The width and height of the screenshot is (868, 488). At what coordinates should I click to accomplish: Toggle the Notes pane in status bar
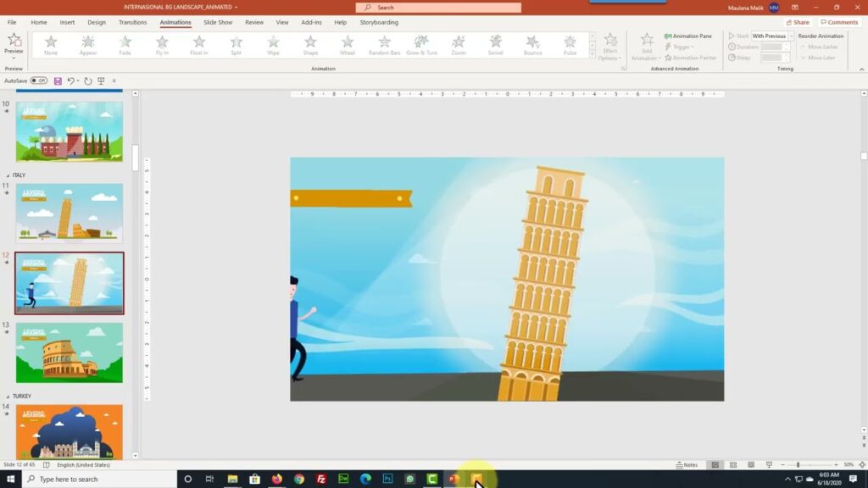(x=687, y=465)
